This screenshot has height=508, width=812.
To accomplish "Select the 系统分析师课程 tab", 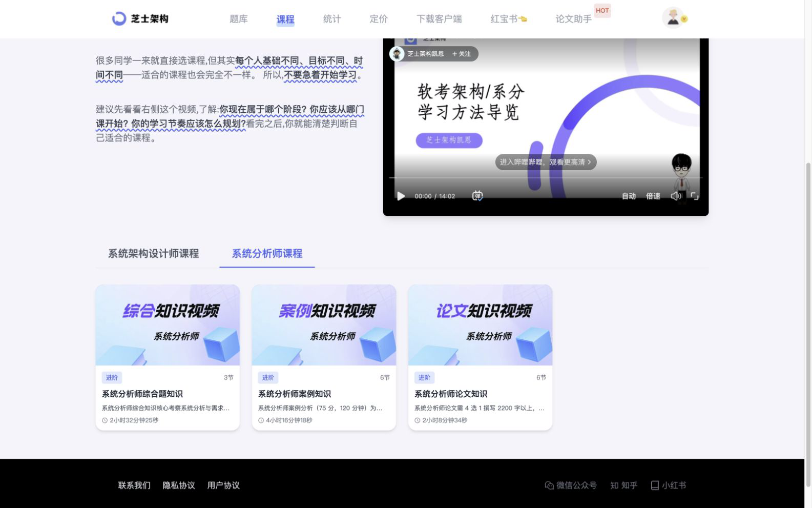I will click(267, 254).
